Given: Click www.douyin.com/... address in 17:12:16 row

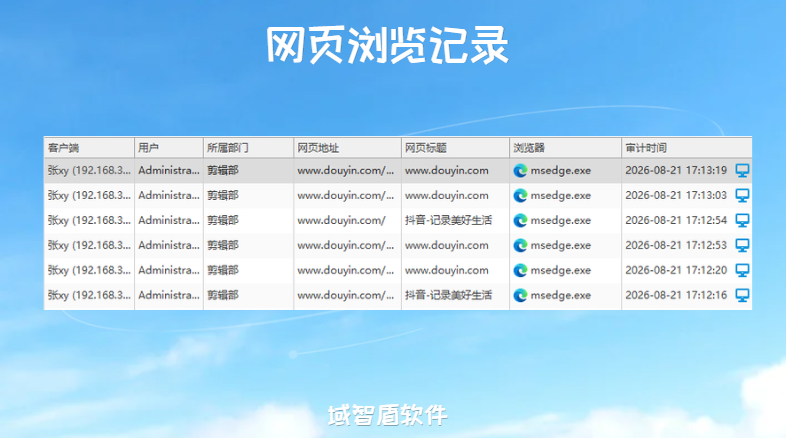Looking at the screenshot, I should click(345, 295).
